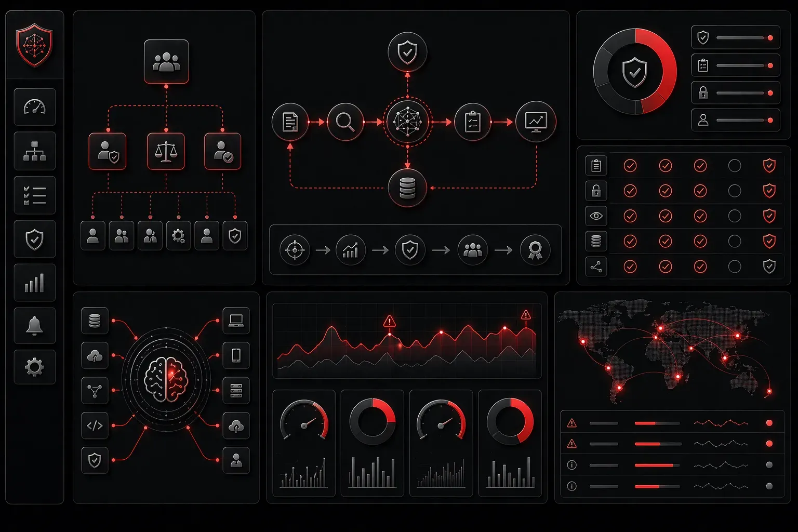Select the scales of justice node
The image size is (798, 532).
click(x=166, y=151)
